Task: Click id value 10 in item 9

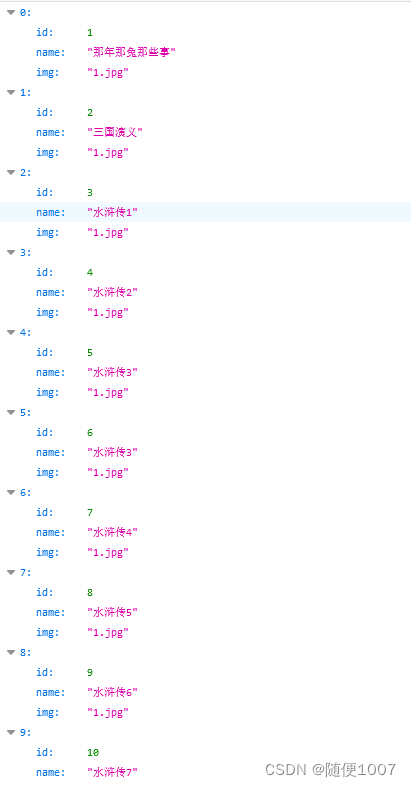Action: 93,752
